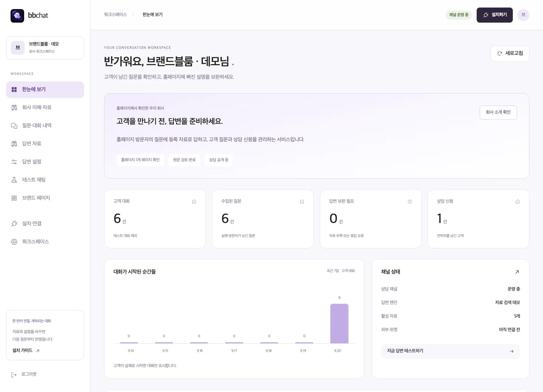The height and width of the screenshot is (392, 543).
Task: Select 테스트 채팅 in the sidebar
Action: 45,180
